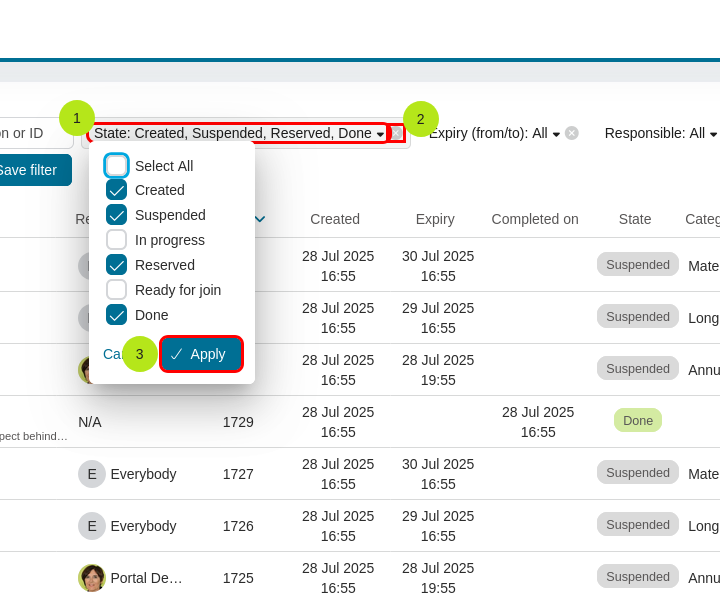
Task: Sort by the Expiry column header
Action: click(435, 219)
